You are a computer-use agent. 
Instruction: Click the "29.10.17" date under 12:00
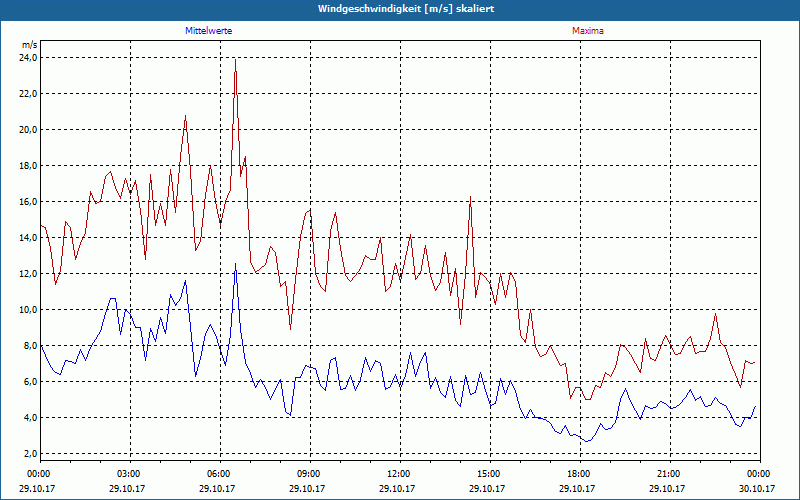(x=397, y=488)
